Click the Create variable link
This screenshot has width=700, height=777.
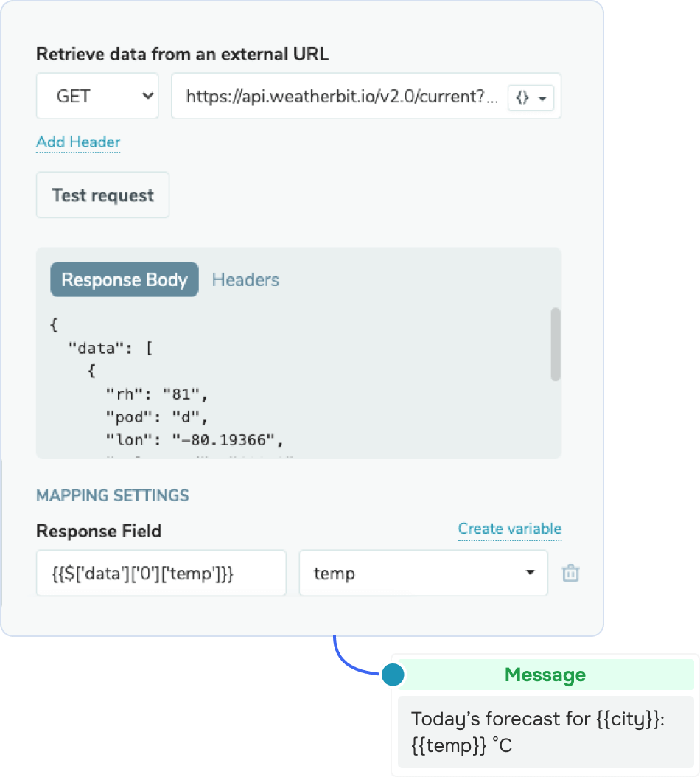coord(509,529)
